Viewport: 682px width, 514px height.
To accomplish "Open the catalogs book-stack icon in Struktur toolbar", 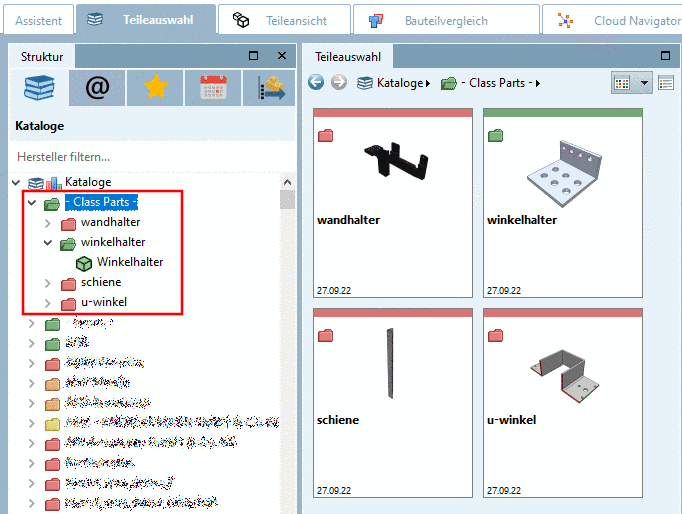I will 39,88.
